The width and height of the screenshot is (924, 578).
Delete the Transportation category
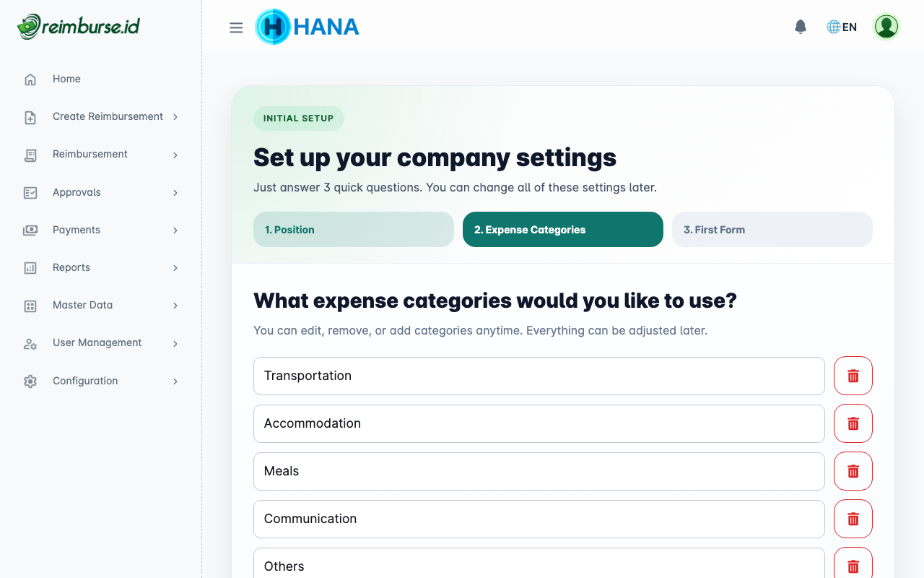tap(853, 376)
